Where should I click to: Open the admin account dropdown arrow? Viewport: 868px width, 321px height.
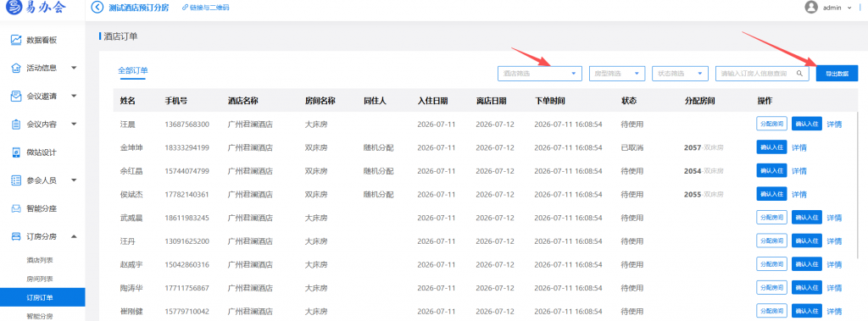pos(849,8)
